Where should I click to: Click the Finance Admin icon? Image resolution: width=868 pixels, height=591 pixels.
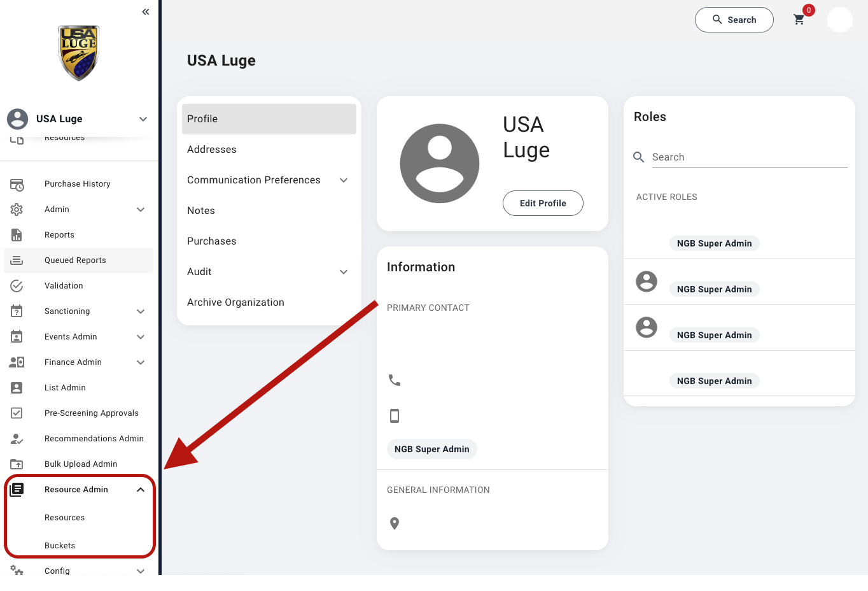point(17,362)
